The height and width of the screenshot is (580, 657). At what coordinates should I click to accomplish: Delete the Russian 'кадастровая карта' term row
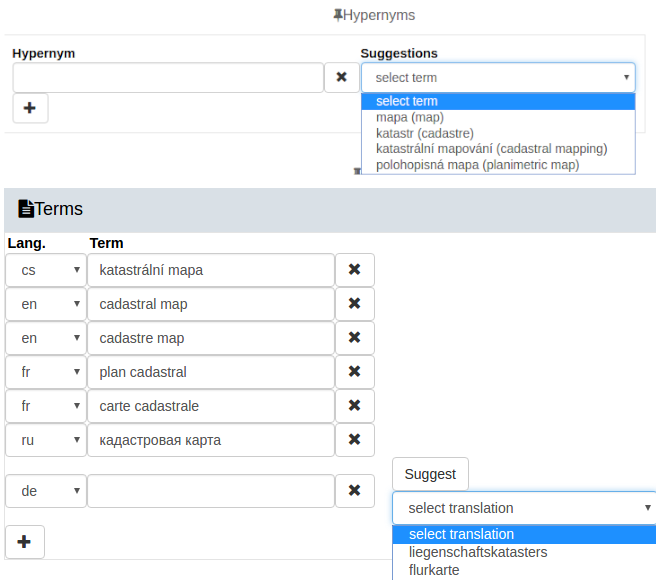coord(354,440)
